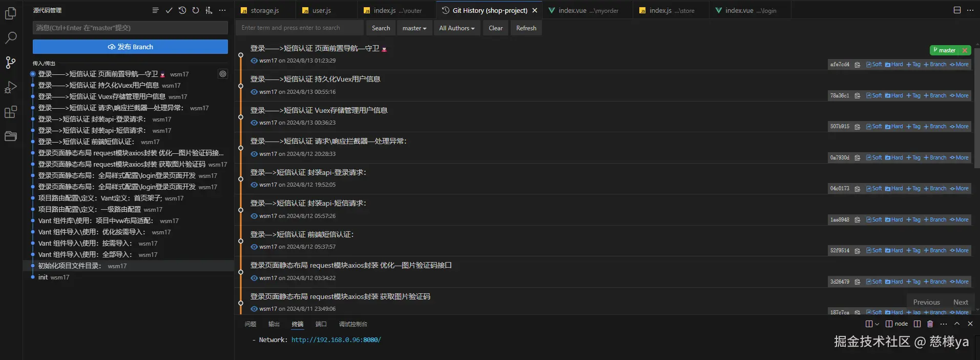Viewport: 980px width, 360px height.
Task: Click the 发布 Branch publish button
Action: [x=130, y=47]
